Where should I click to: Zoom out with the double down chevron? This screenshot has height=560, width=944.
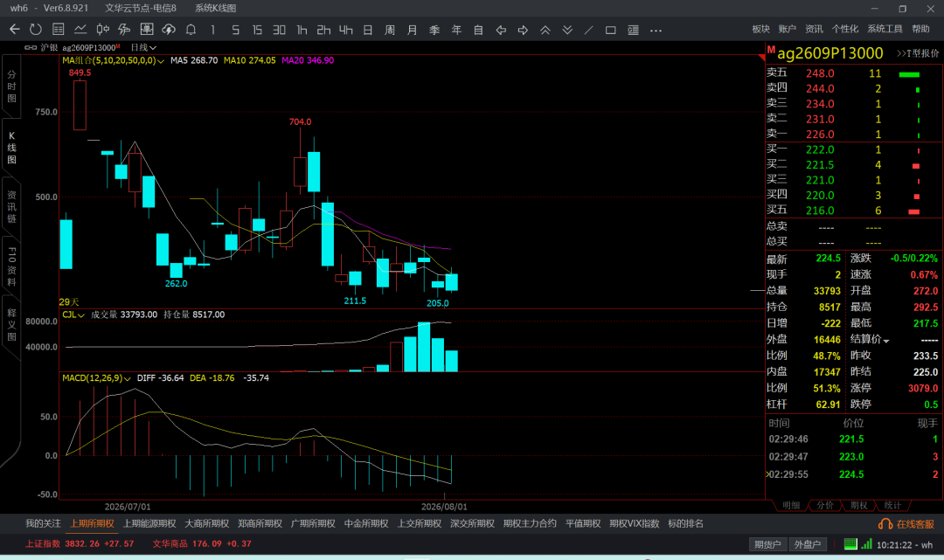[x=567, y=30]
